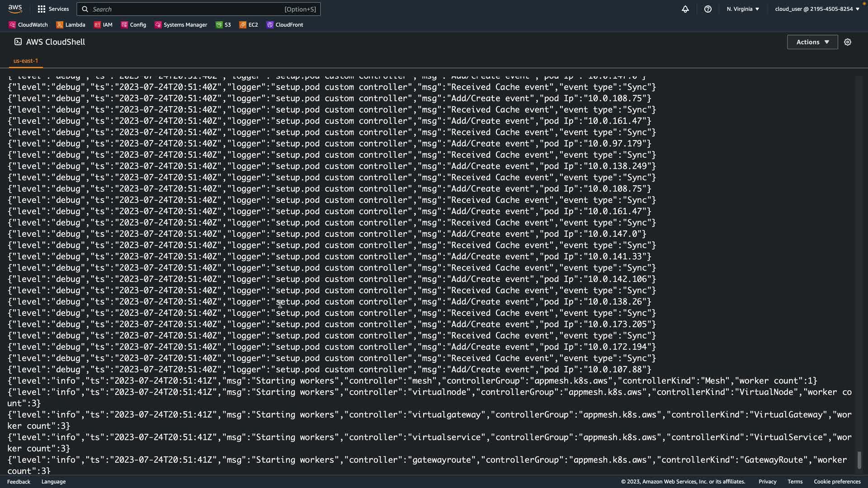Focus the AWS search field
Viewport: 868px width, 488px height.
(199, 9)
